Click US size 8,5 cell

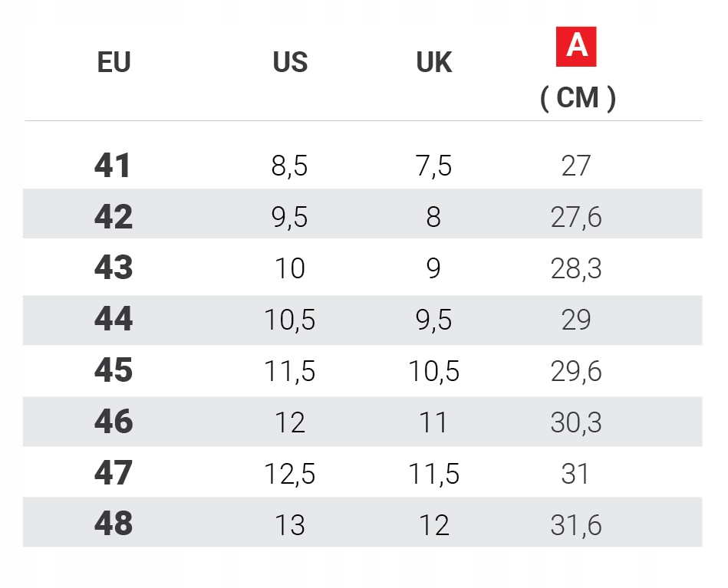coord(290,166)
